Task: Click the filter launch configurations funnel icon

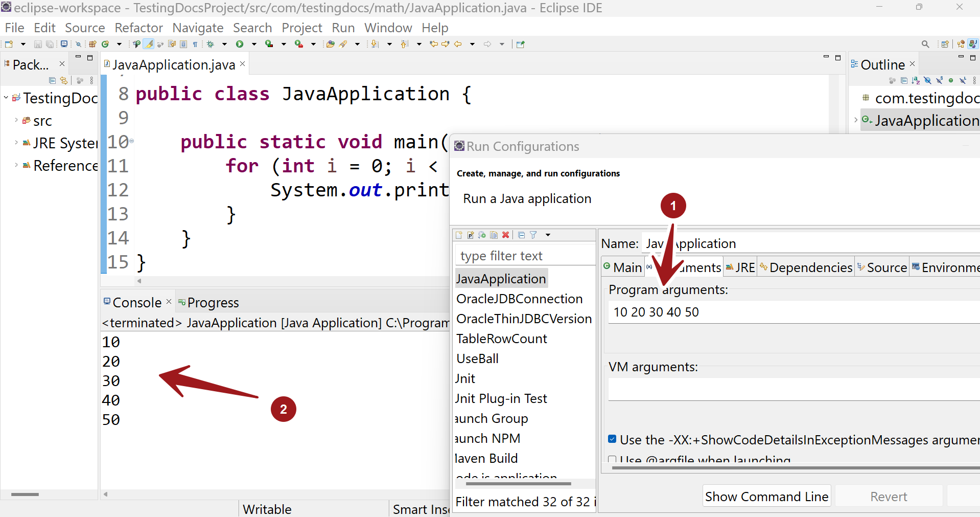Action: point(533,235)
